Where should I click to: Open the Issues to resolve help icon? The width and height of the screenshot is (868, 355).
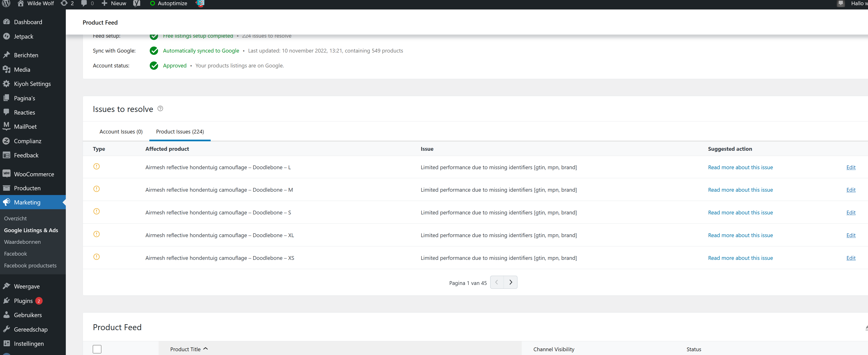pyautogui.click(x=160, y=108)
